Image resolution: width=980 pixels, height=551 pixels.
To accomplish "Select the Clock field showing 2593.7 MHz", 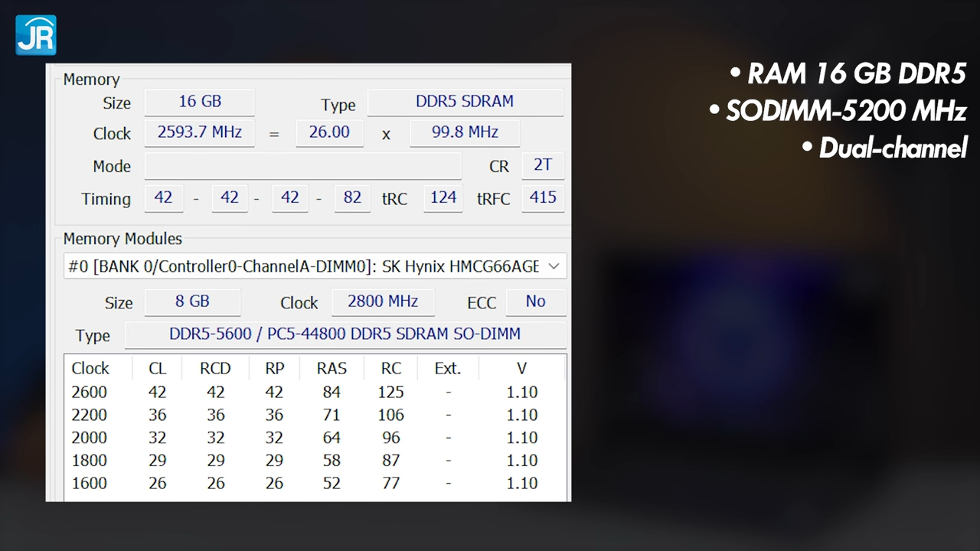I will pyautogui.click(x=199, y=132).
